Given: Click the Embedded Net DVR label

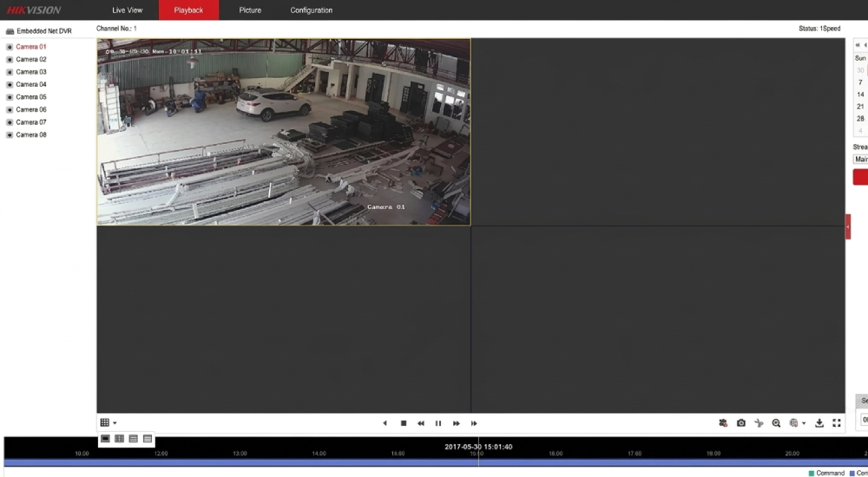Looking at the screenshot, I should click(x=43, y=31).
